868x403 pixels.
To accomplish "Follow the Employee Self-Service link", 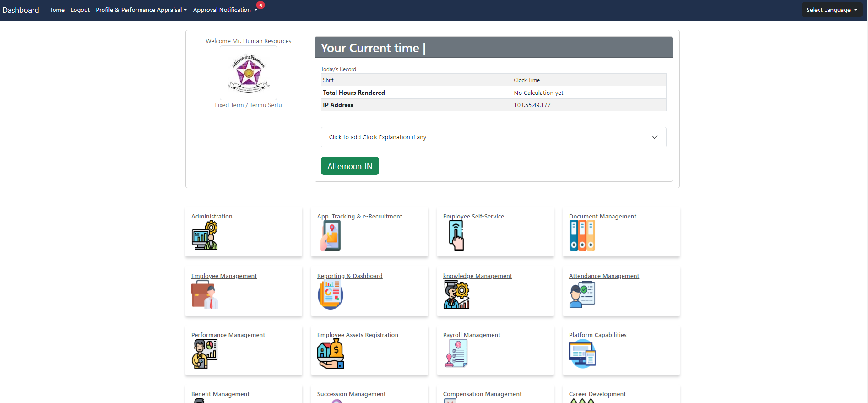I will click(x=473, y=216).
